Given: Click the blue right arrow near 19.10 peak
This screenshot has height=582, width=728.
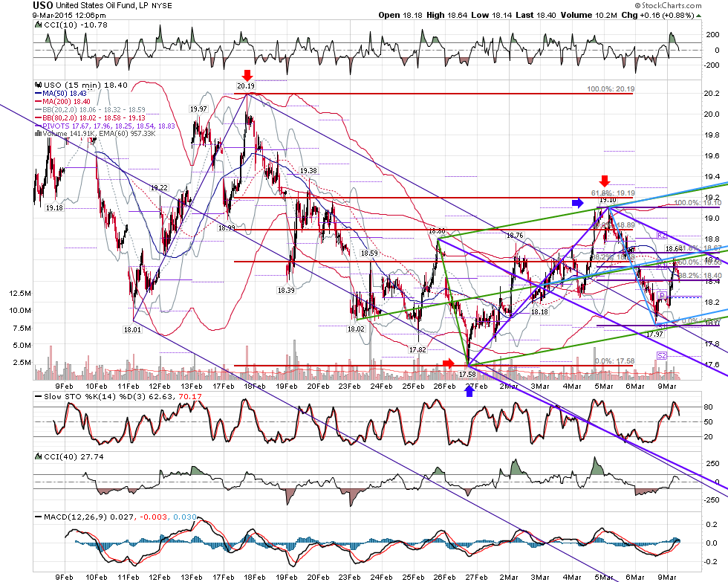Looking at the screenshot, I should tap(578, 202).
